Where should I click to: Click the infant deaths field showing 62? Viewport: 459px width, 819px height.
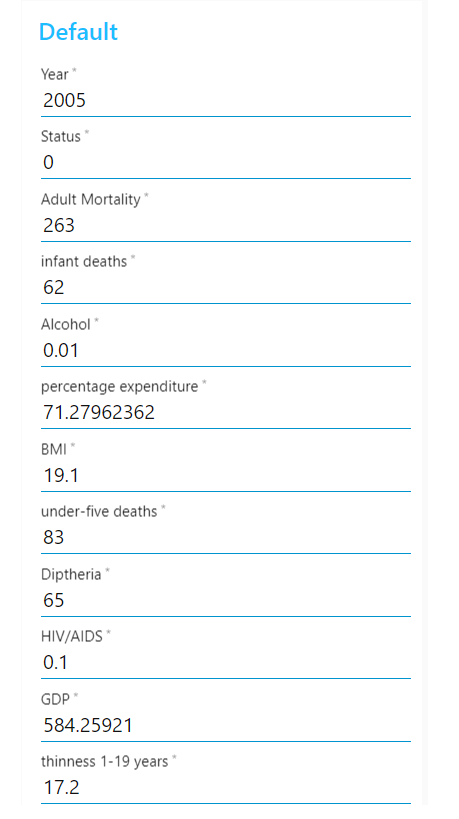tap(226, 287)
